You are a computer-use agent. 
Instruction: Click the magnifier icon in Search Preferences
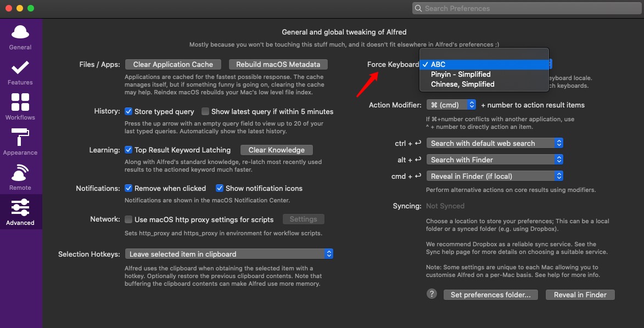coord(418,9)
